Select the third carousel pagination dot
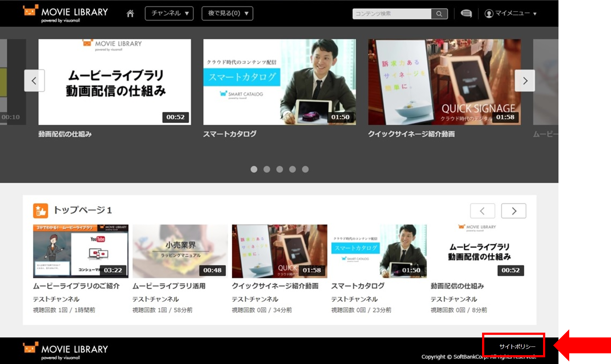 [280, 169]
